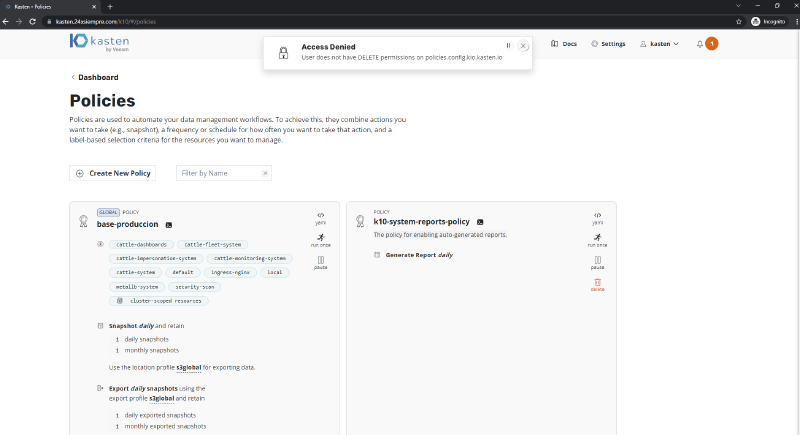Image resolution: width=800 pixels, height=435 pixels.
Task: Click the Generate Report daily text
Action: click(419, 255)
